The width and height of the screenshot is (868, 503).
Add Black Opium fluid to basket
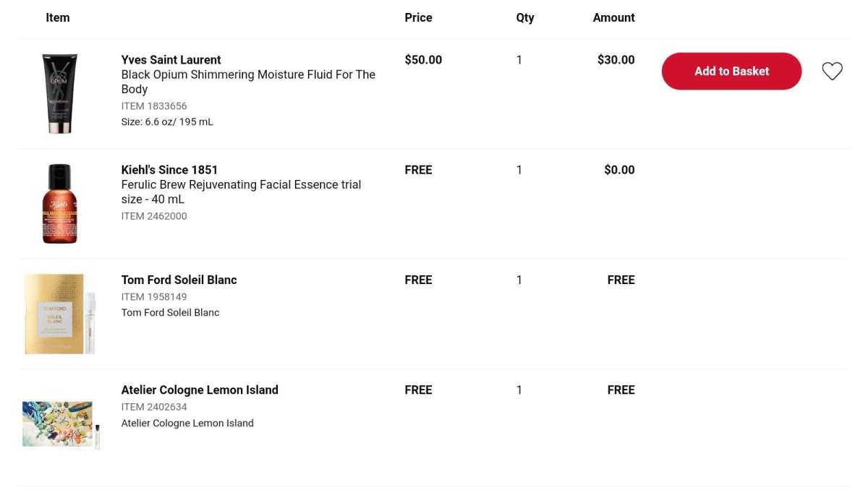coord(731,71)
